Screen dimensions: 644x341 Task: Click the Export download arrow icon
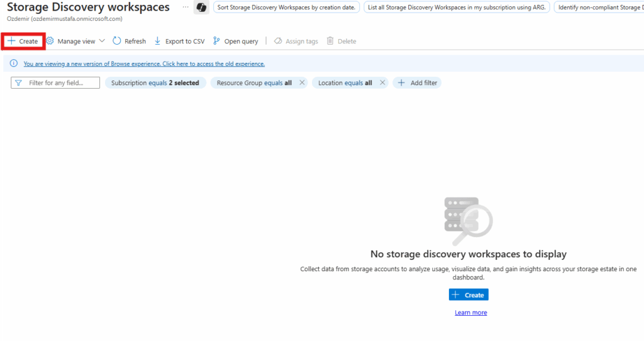(x=157, y=41)
